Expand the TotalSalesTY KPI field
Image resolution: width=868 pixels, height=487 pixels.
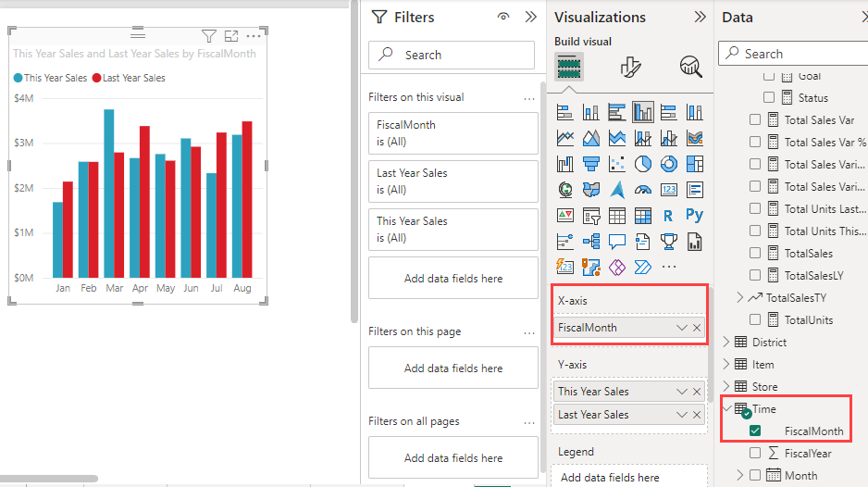[740, 297]
